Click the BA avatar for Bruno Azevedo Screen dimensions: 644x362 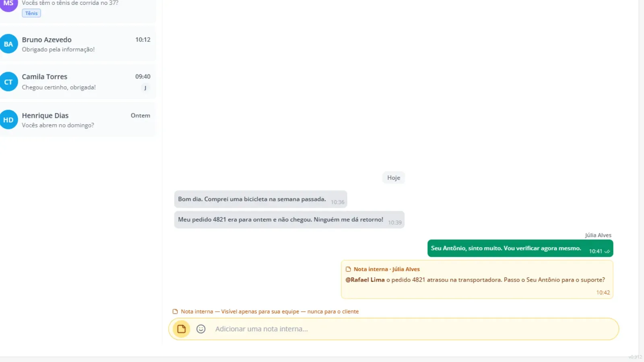(8, 44)
